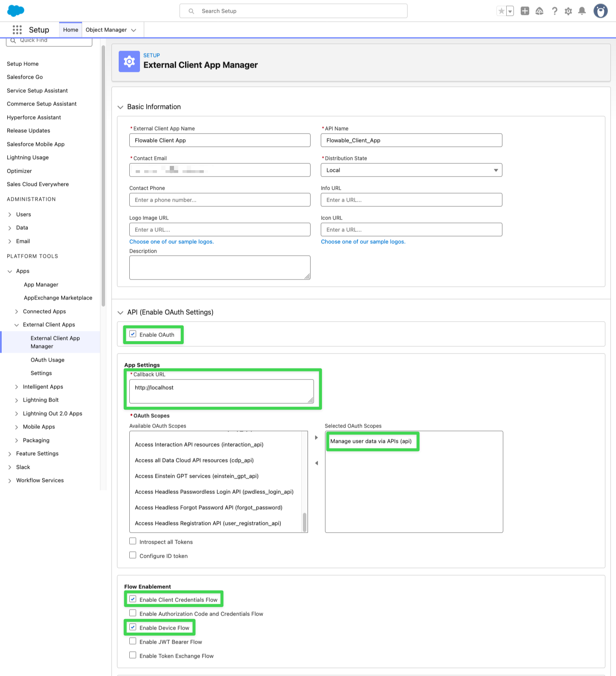Open the Help question mark icon
Viewport: 616px width, 676px height.
pos(554,11)
